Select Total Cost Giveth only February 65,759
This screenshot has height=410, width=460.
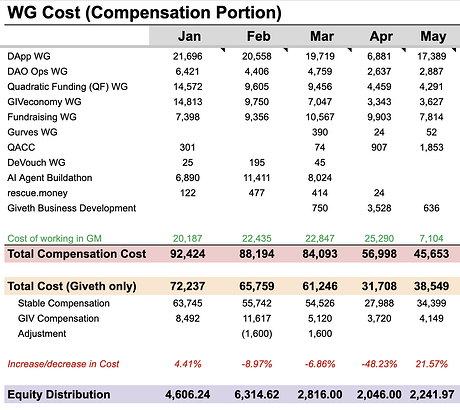coord(257,286)
